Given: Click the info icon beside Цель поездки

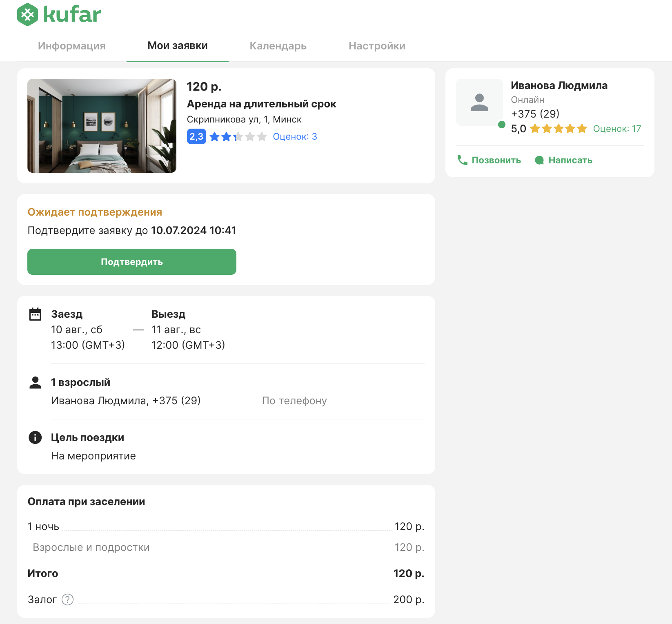Looking at the screenshot, I should pos(35,437).
